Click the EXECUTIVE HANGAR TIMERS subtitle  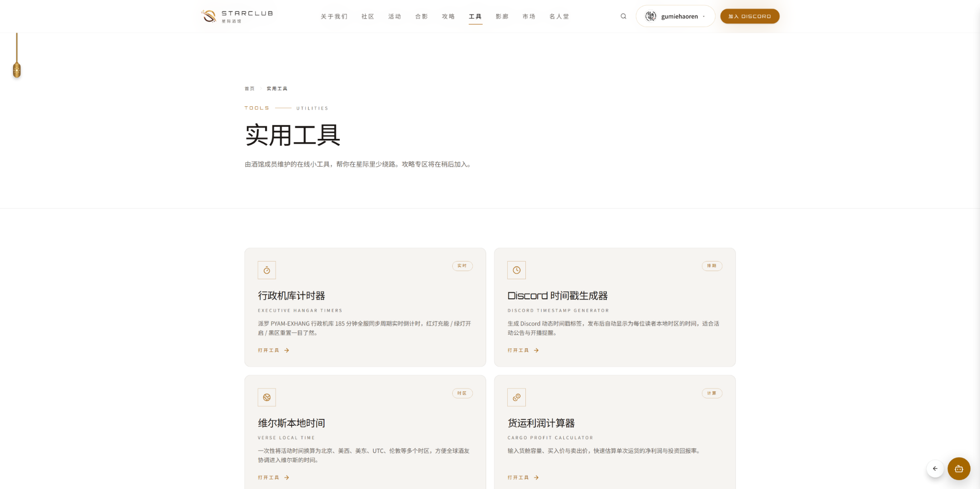[300, 311]
